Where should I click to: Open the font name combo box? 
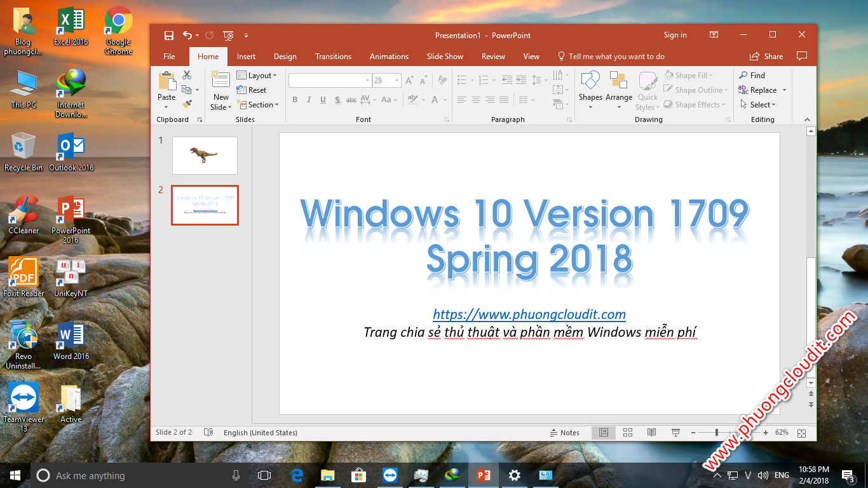[330, 81]
